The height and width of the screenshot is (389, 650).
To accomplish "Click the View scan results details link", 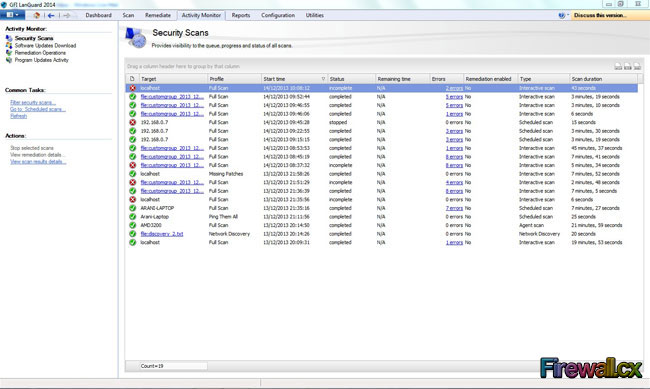I will click(38, 162).
